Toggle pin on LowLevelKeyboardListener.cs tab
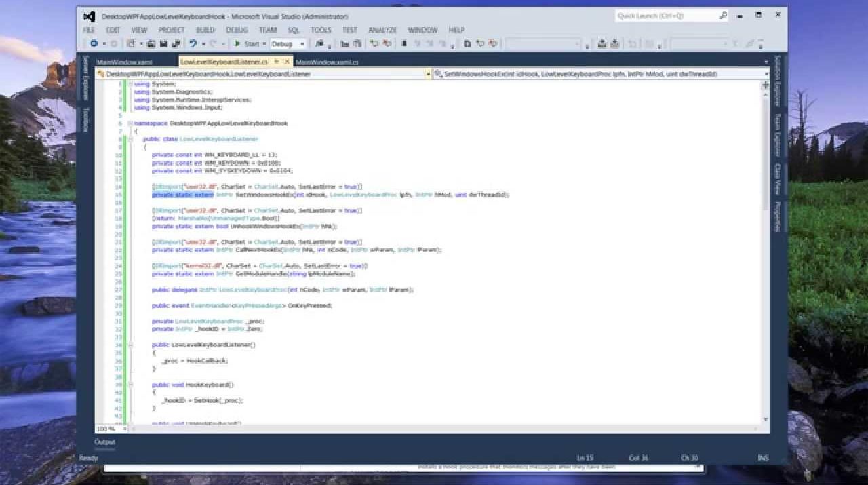The image size is (868, 485). tap(277, 62)
